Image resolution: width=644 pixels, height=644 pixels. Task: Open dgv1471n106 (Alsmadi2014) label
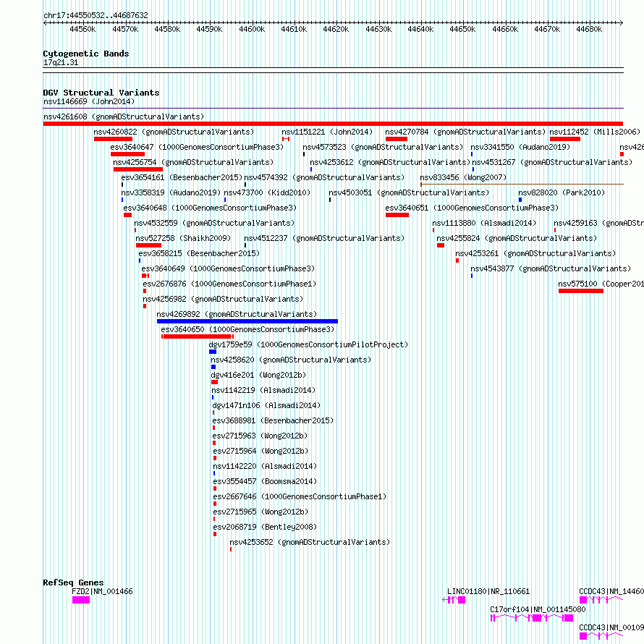coord(266,405)
